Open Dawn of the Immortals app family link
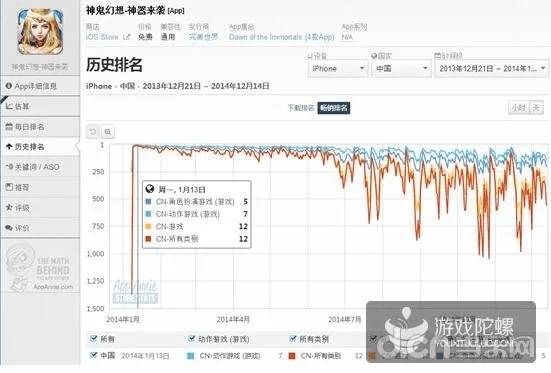This screenshot has height=373, width=551. [281, 37]
